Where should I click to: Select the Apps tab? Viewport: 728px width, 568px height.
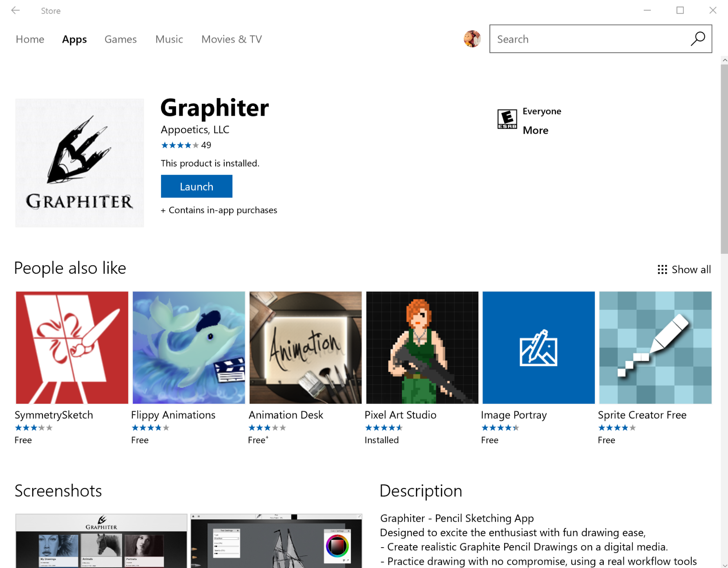click(74, 39)
